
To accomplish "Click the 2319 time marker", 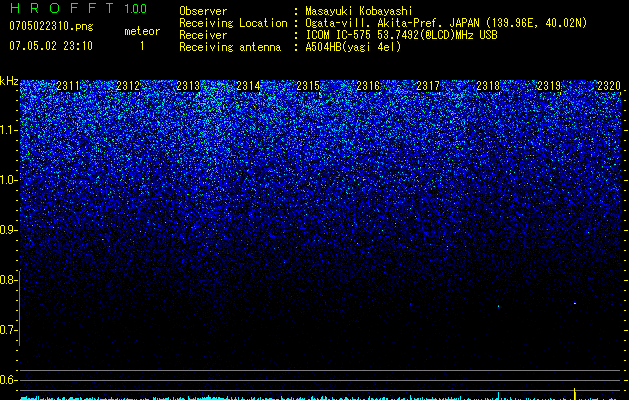I will click(x=549, y=86).
